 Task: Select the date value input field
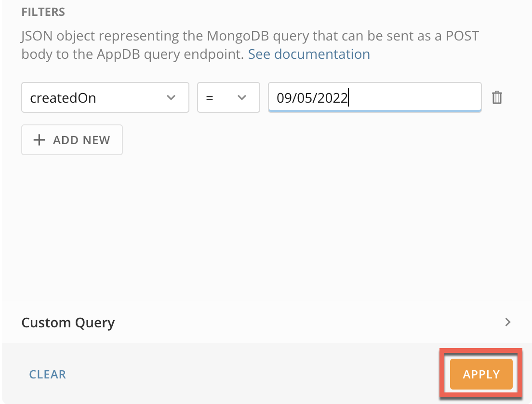click(374, 97)
